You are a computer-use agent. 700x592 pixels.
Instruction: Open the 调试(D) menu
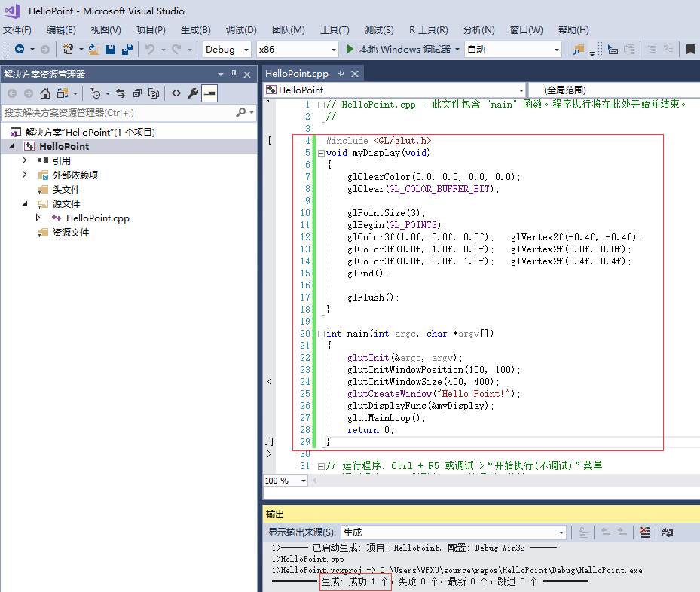[x=241, y=30]
